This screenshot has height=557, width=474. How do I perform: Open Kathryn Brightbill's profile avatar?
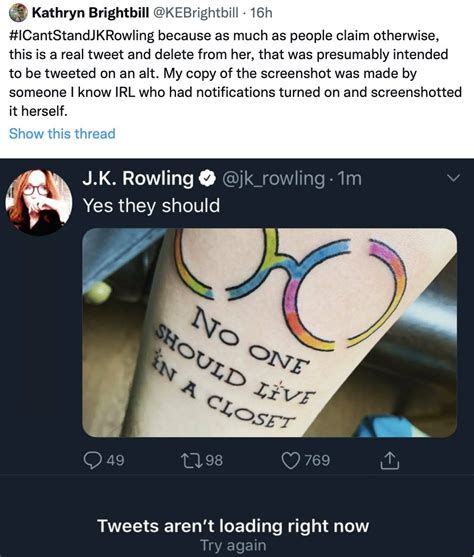[x=18, y=13]
